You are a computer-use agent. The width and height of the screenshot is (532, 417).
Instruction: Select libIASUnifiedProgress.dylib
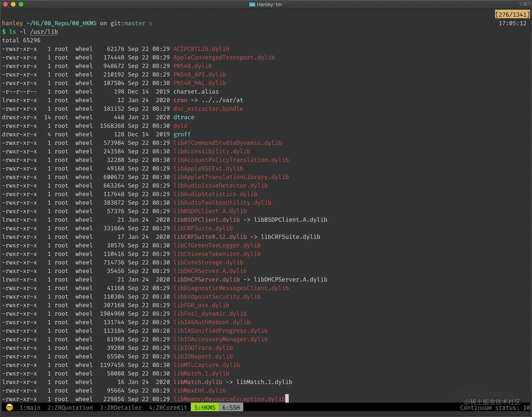(220, 331)
